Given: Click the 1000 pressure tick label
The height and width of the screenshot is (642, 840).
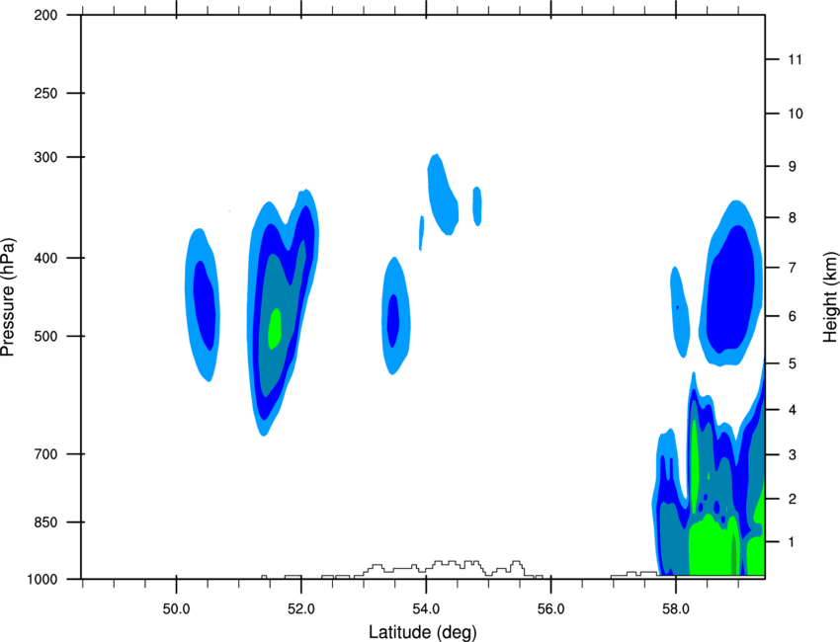Looking at the screenshot, I should (42, 580).
